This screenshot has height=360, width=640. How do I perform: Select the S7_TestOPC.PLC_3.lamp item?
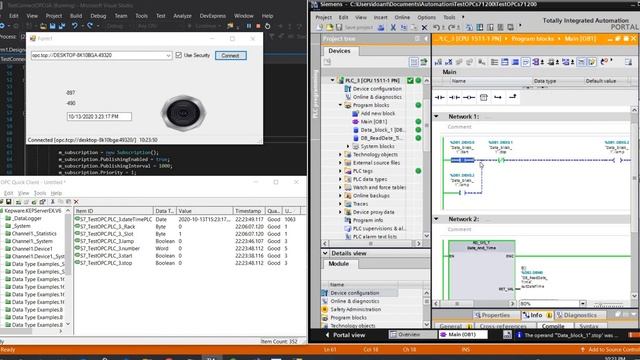tap(107, 241)
